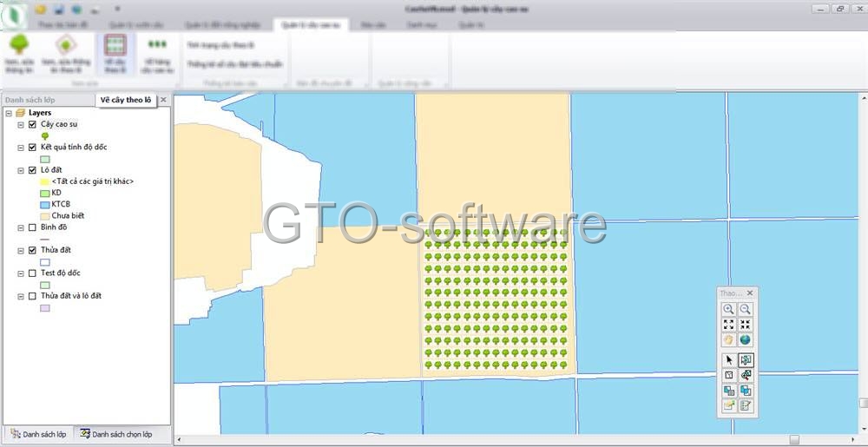Click the green tree ribbon button
This screenshot has height=447, width=868.
click(19, 54)
